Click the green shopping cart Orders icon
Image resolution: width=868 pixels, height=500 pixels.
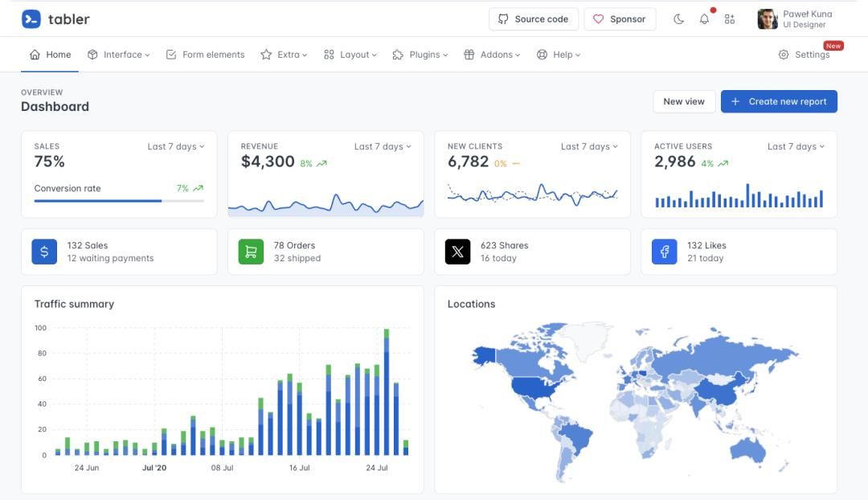pyautogui.click(x=251, y=252)
